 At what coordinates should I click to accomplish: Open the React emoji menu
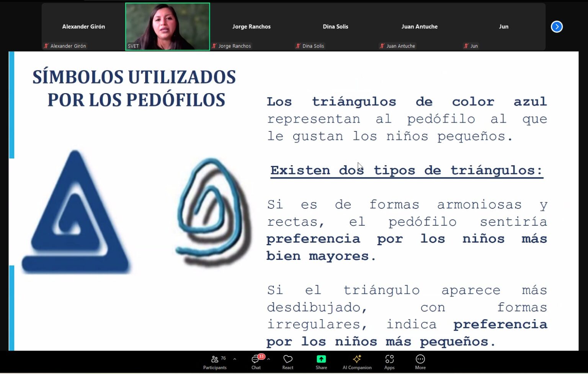(x=287, y=362)
